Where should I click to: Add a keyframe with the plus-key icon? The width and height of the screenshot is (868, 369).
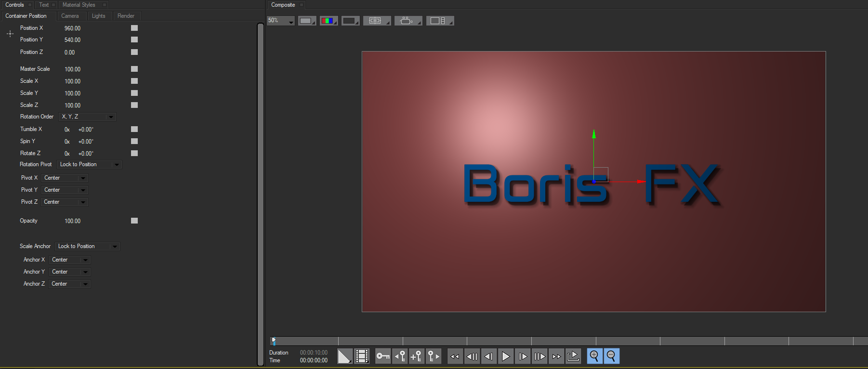(417, 356)
